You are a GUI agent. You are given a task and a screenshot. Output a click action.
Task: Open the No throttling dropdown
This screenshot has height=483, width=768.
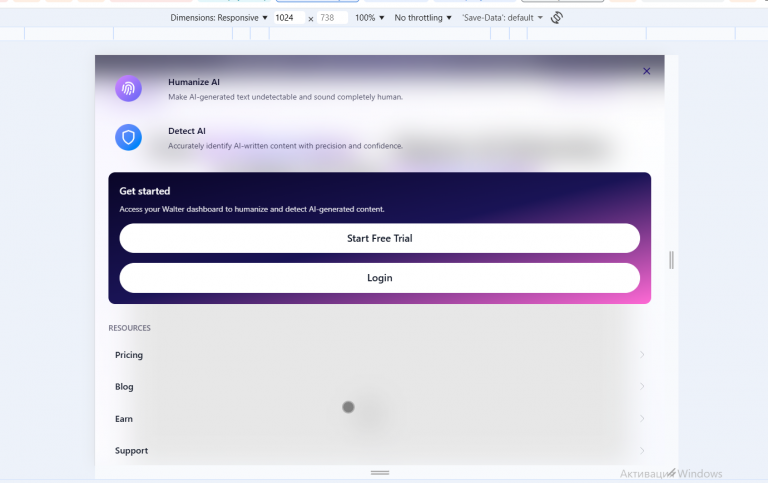click(x=423, y=18)
